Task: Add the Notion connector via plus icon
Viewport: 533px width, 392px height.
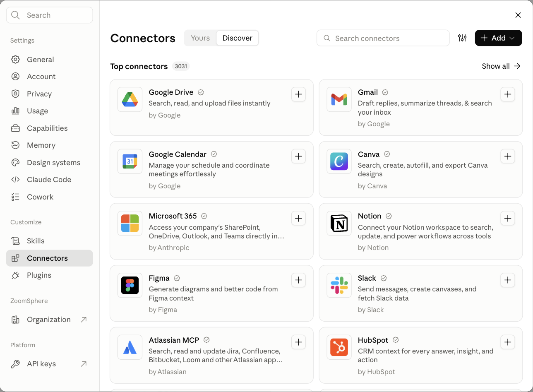Action: coord(508,218)
